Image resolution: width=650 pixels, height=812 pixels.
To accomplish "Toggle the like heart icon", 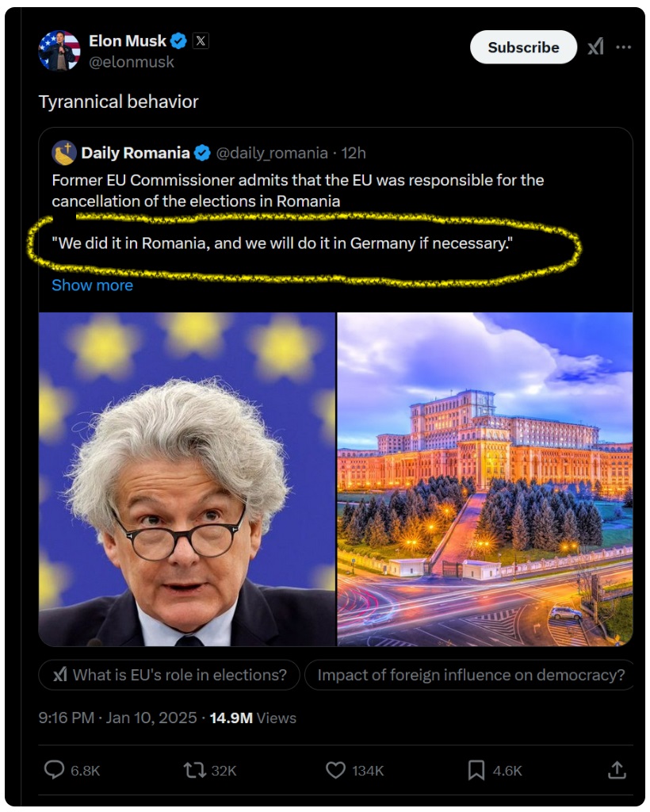I will click(335, 770).
